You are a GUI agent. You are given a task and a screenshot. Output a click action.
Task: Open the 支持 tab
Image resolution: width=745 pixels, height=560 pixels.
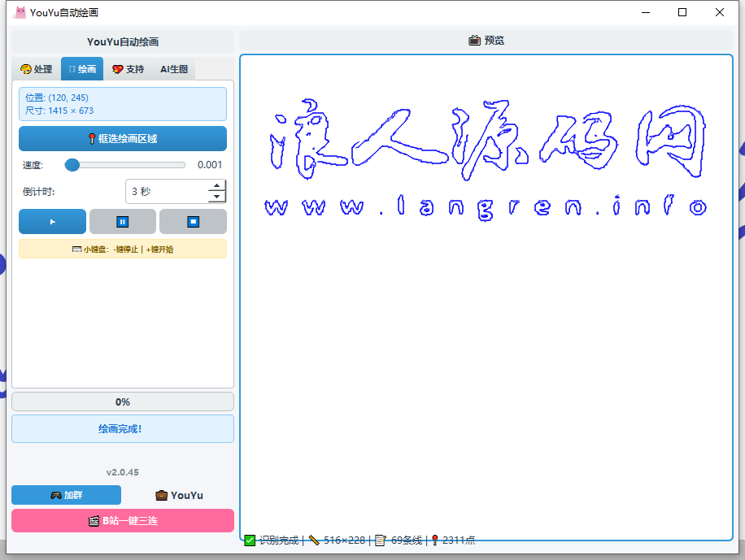coord(128,69)
